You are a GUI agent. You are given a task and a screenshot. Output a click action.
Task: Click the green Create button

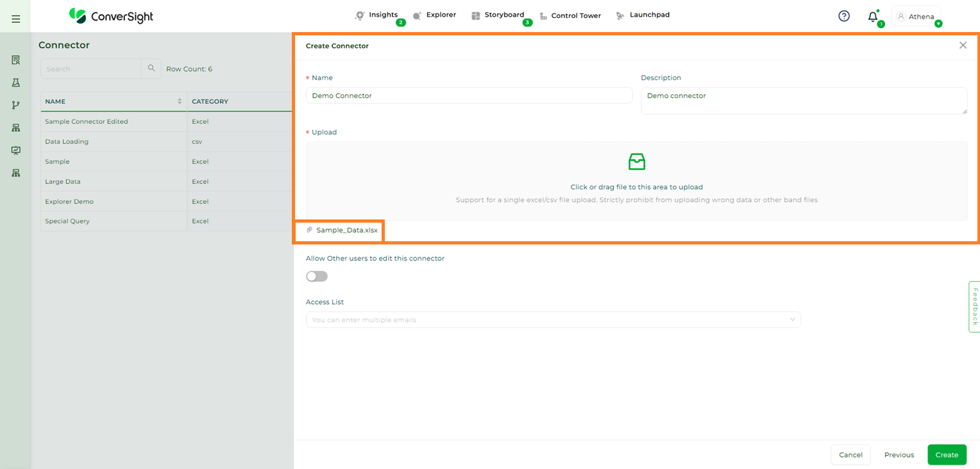tap(946, 455)
